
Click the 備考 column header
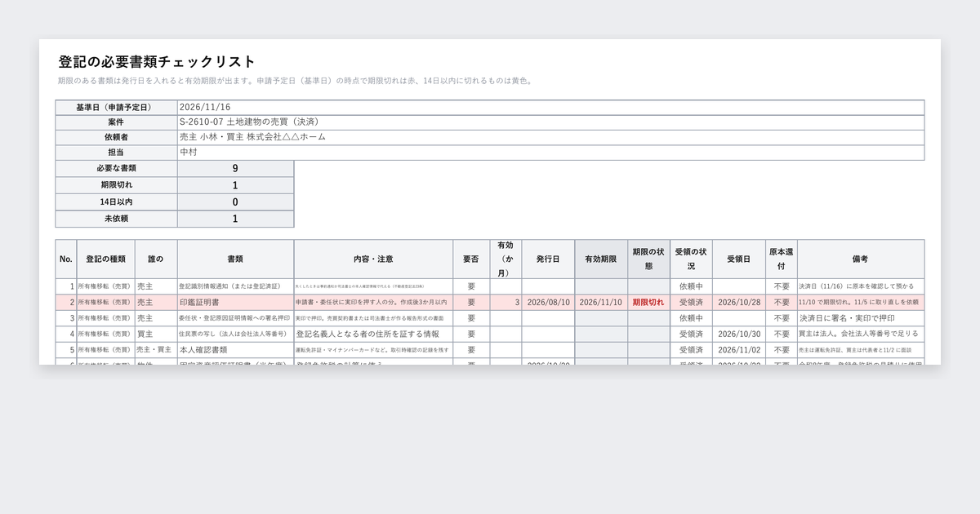(x=861, y=259)
